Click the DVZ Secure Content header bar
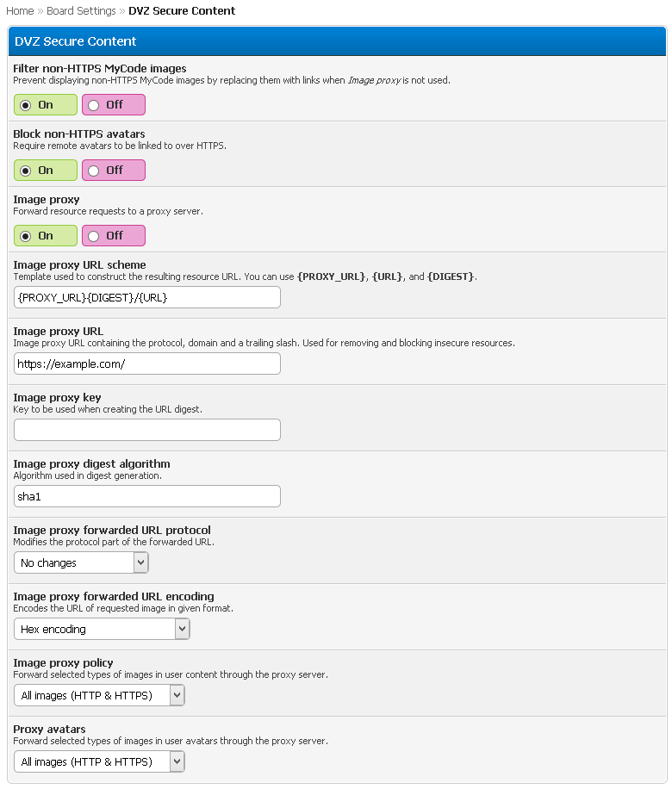 tap(337, 40)
